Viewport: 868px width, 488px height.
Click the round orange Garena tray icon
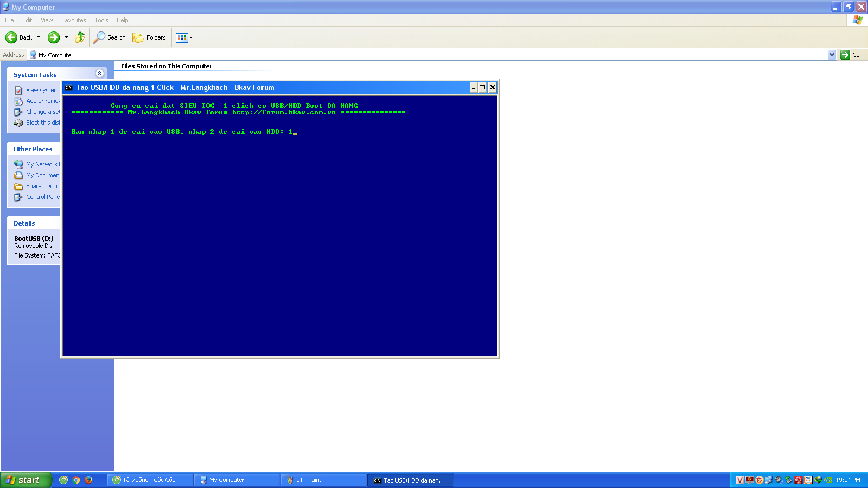pos(759,480)
